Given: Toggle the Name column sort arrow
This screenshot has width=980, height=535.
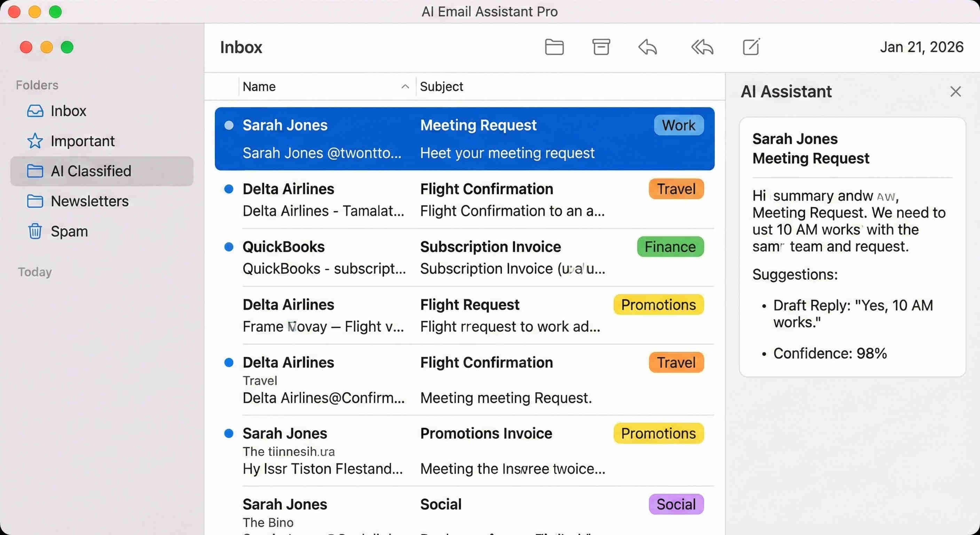Looking at the screenshot, I should click(405, 87).
